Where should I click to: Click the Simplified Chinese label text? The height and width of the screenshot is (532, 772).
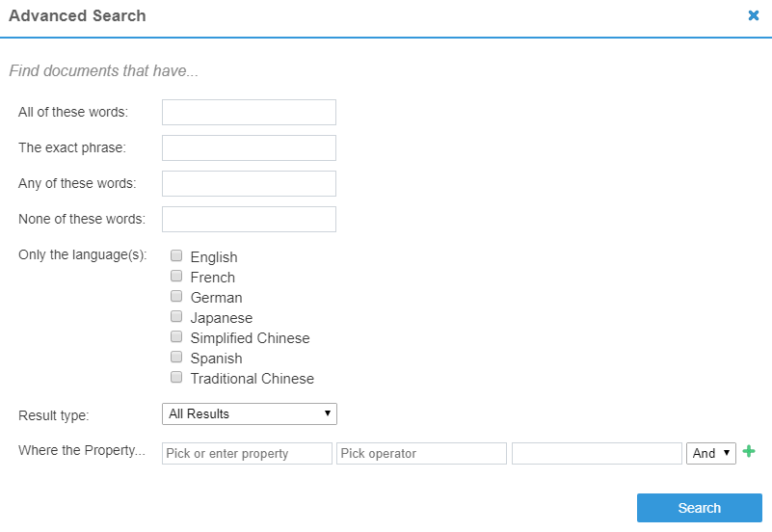[250, 338]
